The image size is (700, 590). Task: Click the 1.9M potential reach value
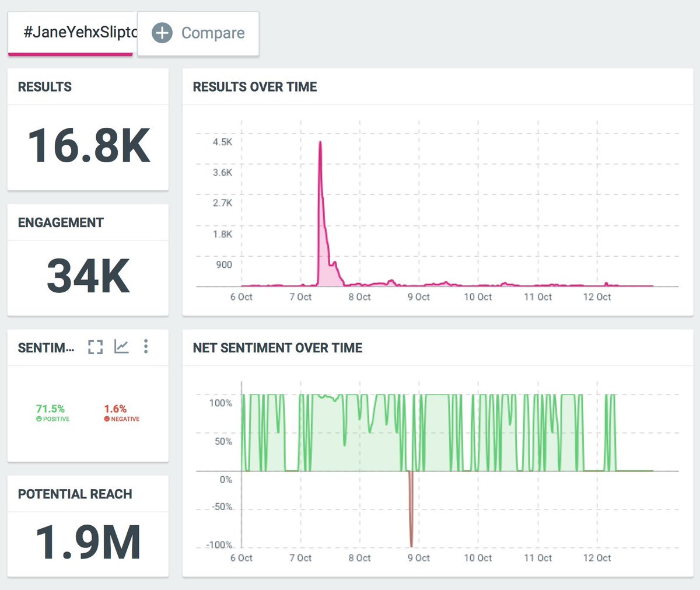(88, 543)
